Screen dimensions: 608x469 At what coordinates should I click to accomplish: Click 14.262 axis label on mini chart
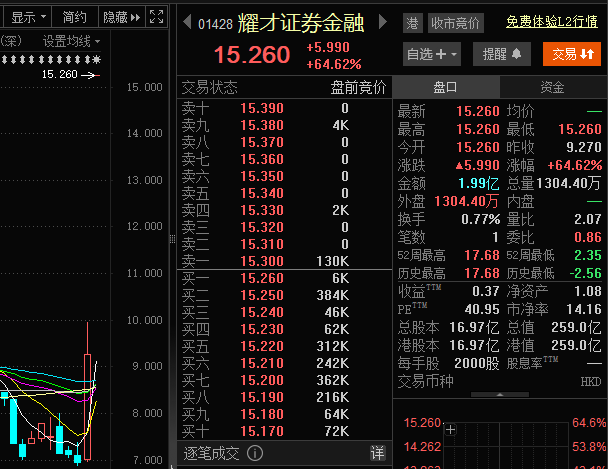(x=422, y=447)
